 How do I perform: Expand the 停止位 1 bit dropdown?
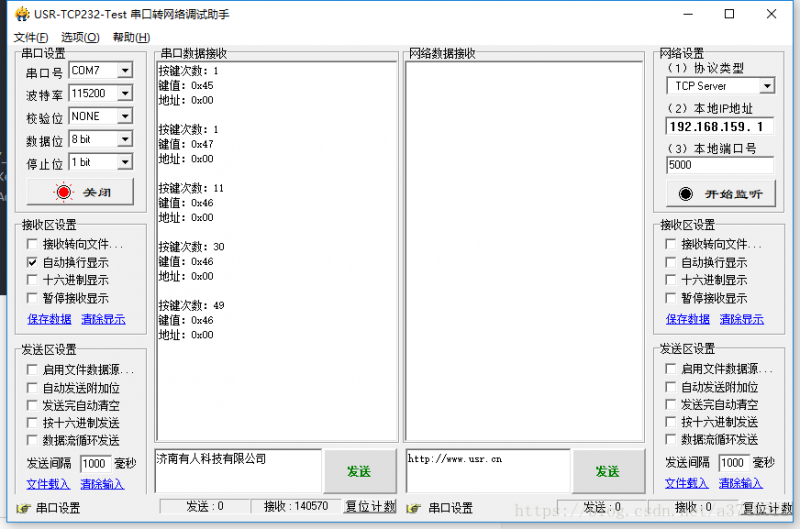point(125,162)
